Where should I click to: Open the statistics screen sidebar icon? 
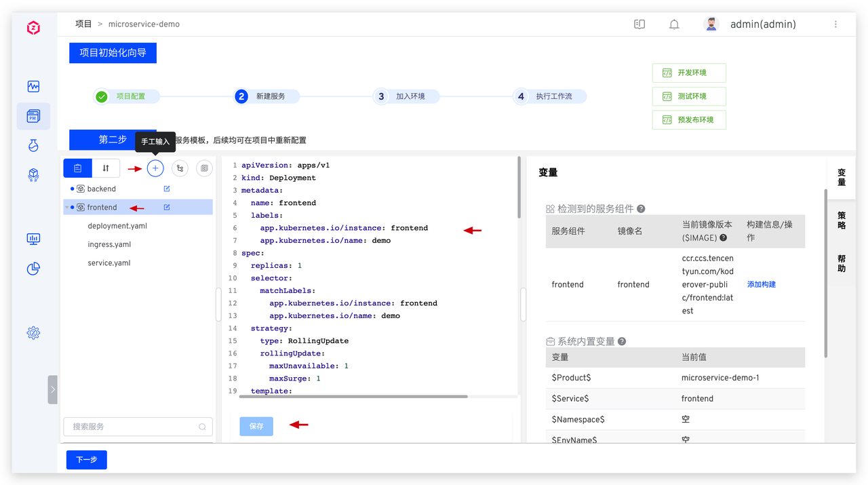tap(33, 239)
